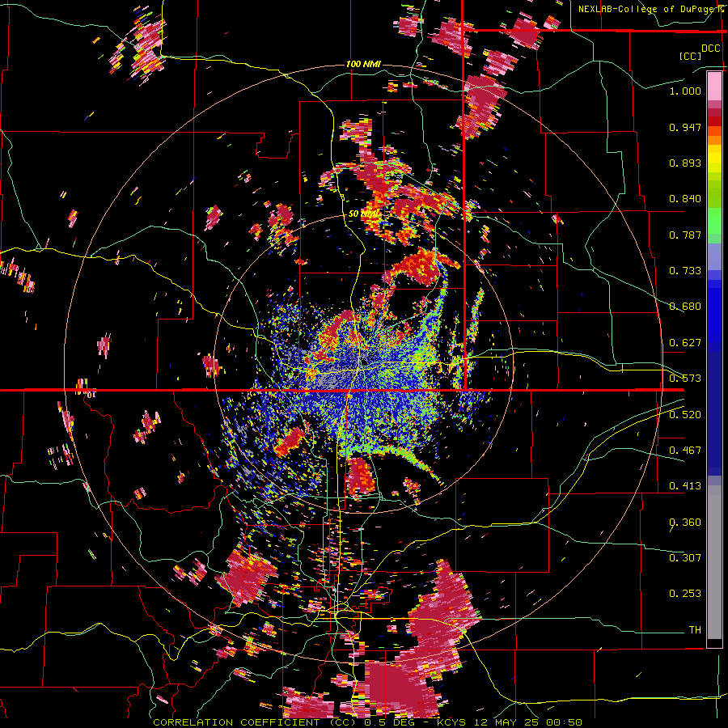Select the 0.253 scale value
Image resolution: width=728 pixels, height=728 pixels.
click(x=685, y=594)
